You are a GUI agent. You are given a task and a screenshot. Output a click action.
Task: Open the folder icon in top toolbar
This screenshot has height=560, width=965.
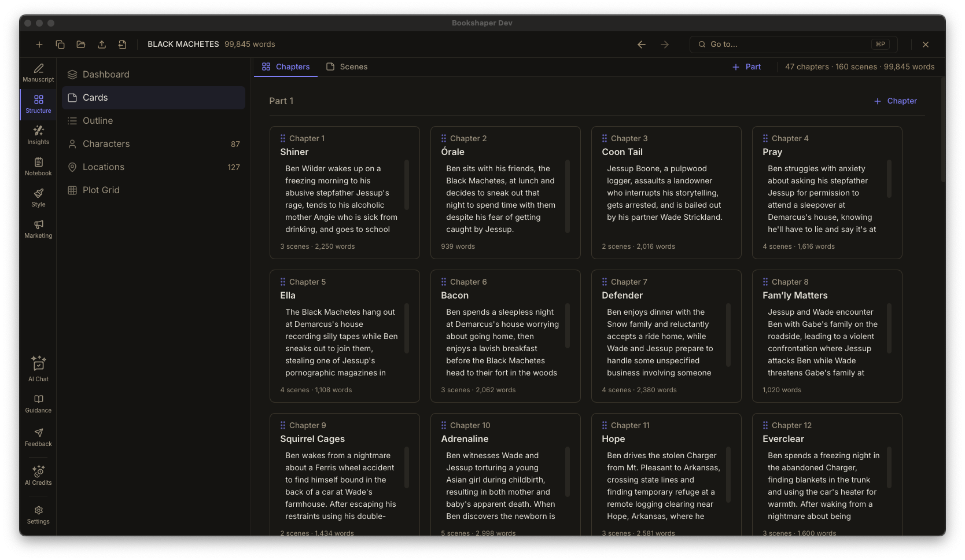click(x=81, y=45)
